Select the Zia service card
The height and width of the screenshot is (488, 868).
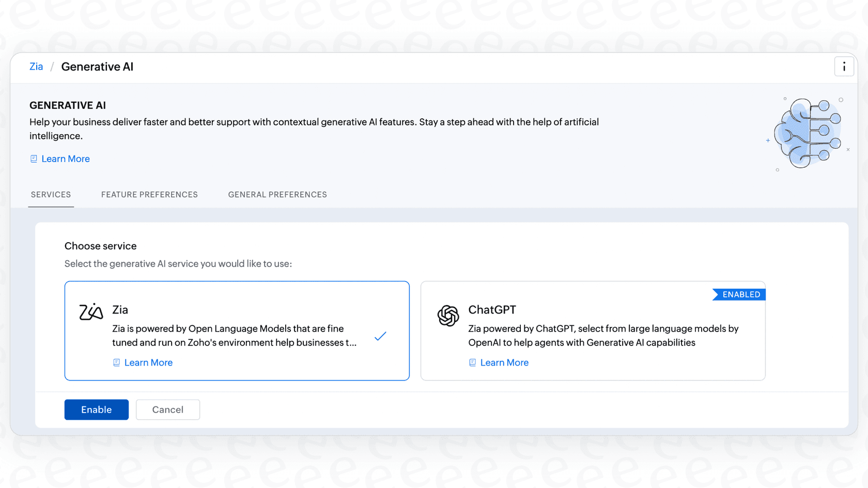click(x=237, y=330)
